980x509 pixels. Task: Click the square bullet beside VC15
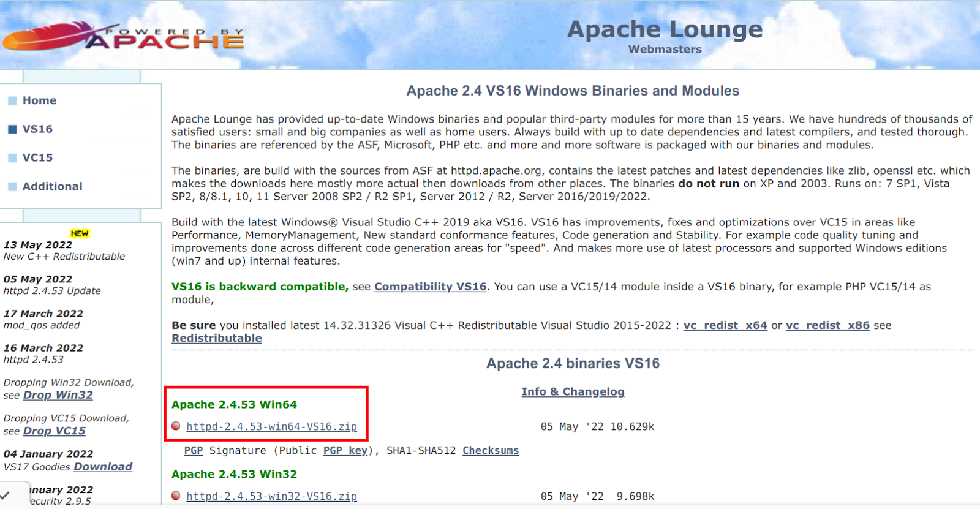[x=12, y=158]
